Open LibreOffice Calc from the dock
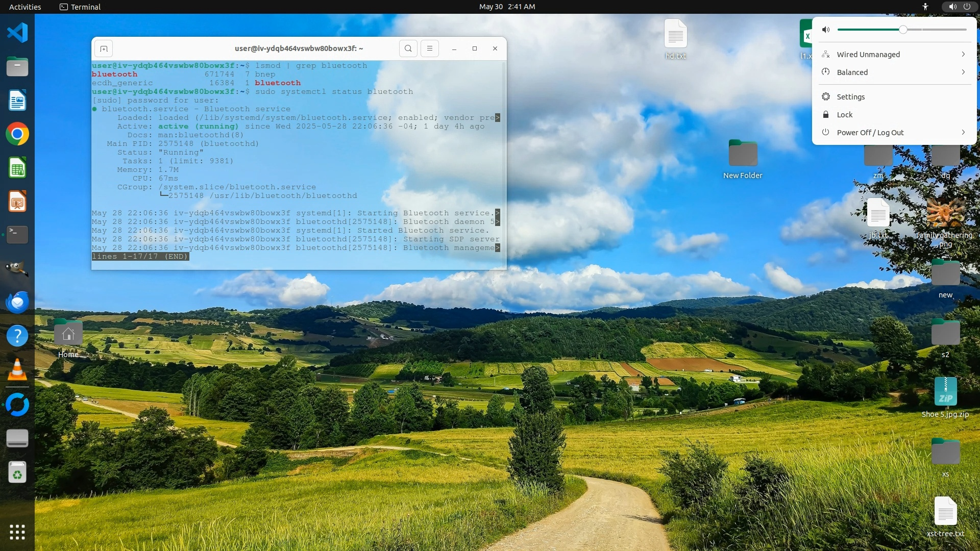This screenshot has width=980, height=551. (x=17, y=168)
